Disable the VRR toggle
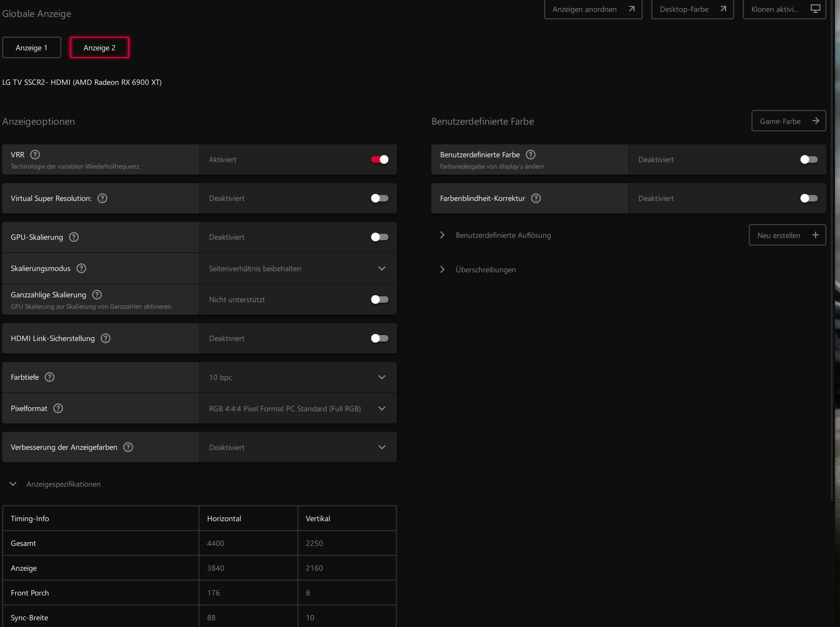 pyautogui.click(x=379, y=159)
